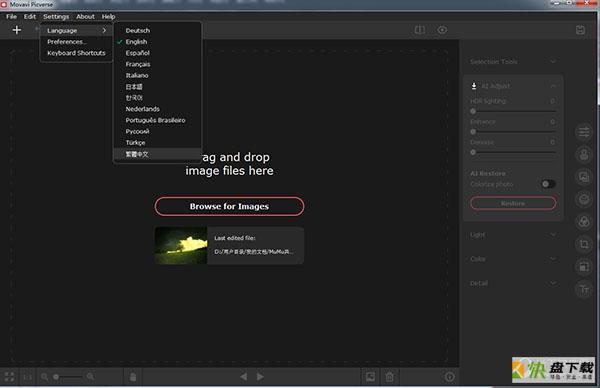The image size is (600, 388).
Task: Click the fullscreen icon in bottom bar
Action: click(10, 377)
